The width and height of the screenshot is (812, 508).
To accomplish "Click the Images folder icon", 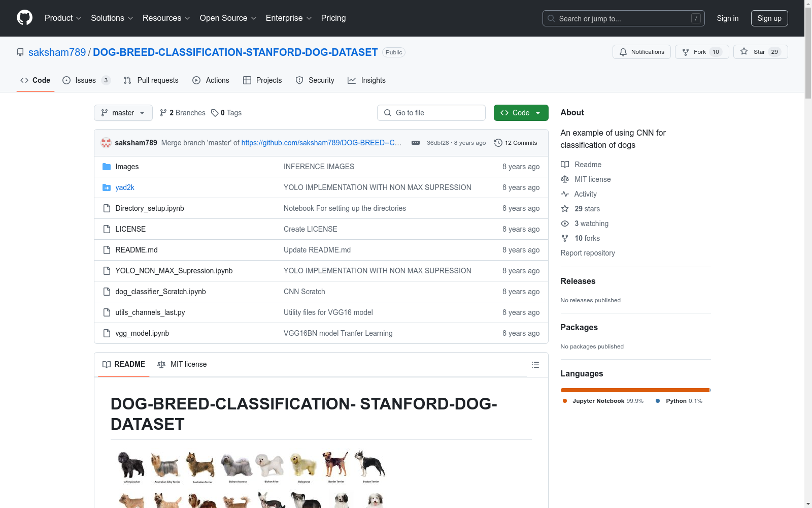I will (107, 166).
